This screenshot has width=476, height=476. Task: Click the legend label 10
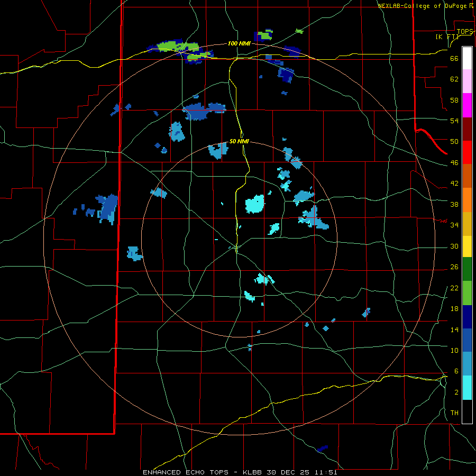pos(454,351)
